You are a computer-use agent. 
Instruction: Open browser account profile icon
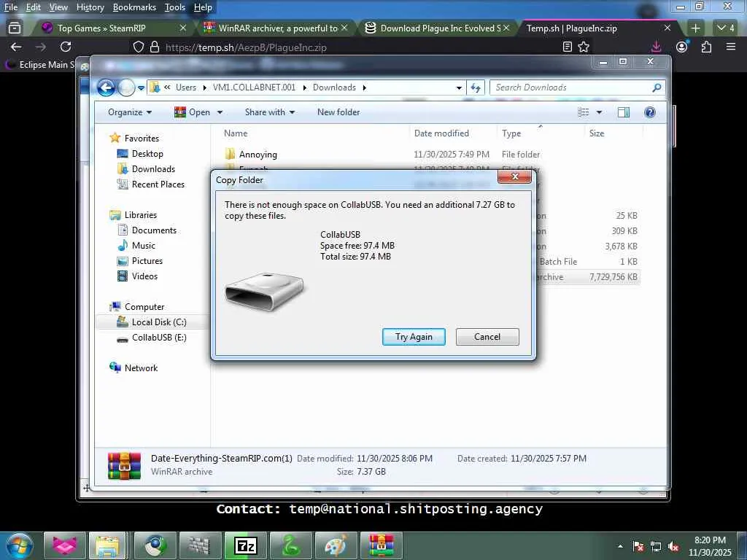click(x=682, y=47)
